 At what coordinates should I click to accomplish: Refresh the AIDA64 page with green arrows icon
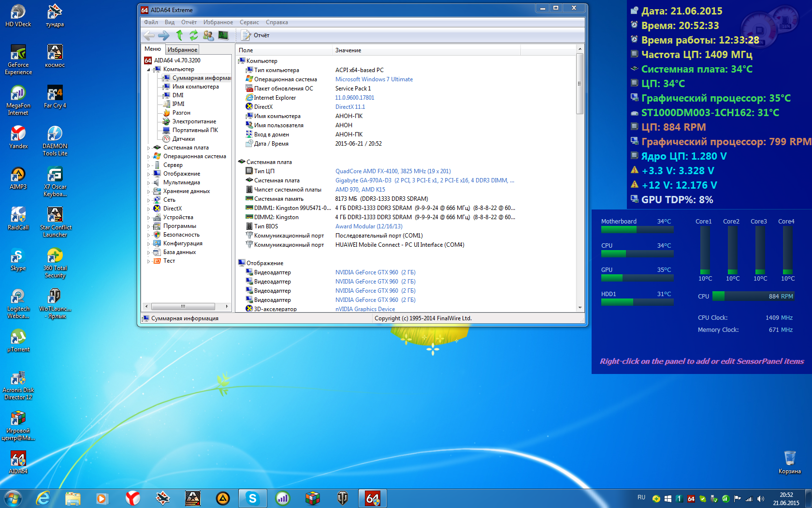click(x=193, y=35)
